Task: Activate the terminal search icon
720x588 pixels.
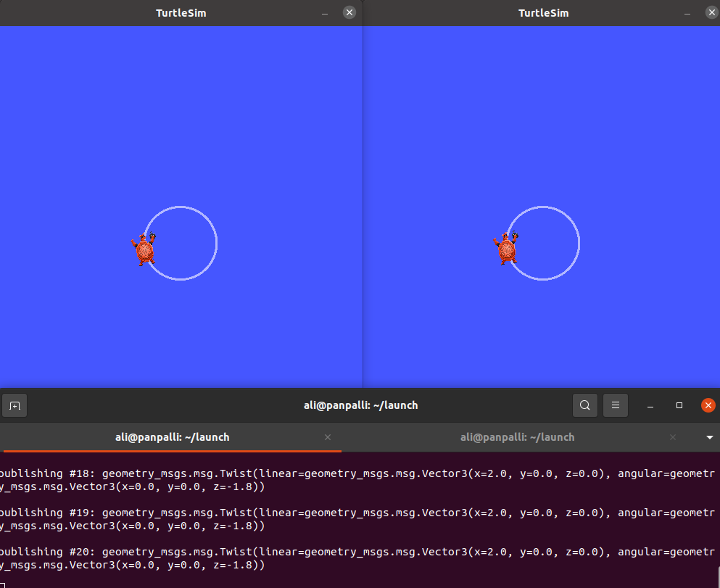Action: [584, 405]
